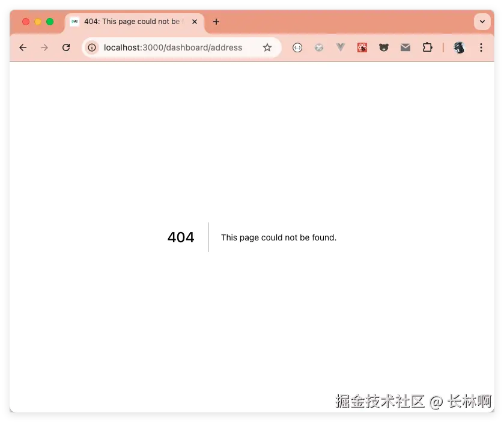Open the red React-style extension icon
The width and height of the screenshot is (504, 422).
click(362, 47)
